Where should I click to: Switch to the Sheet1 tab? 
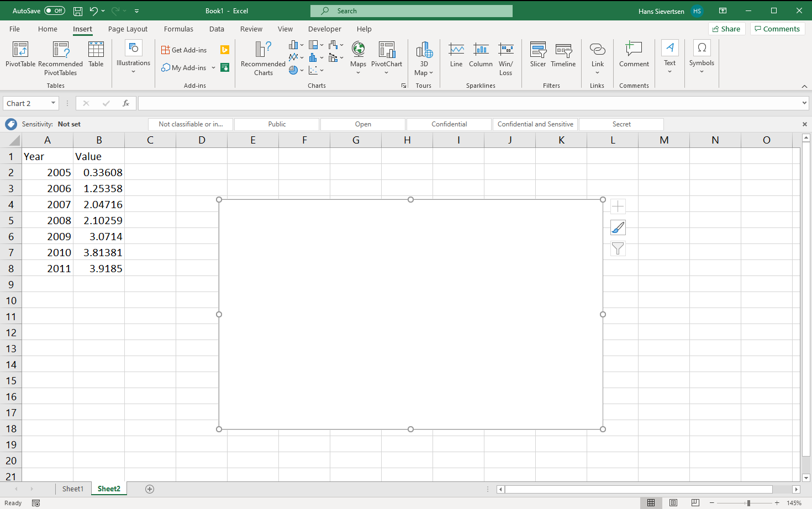point(73,489)
